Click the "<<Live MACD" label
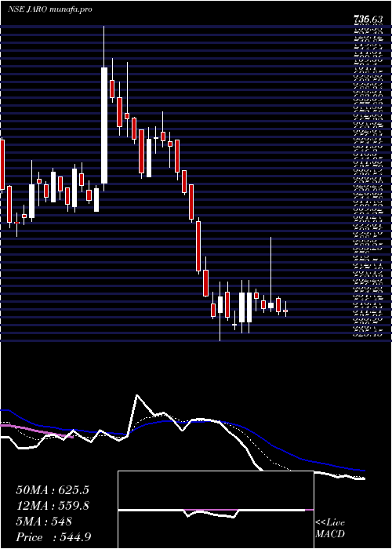Viewport: 392px width, 549px height. point(330,529)
